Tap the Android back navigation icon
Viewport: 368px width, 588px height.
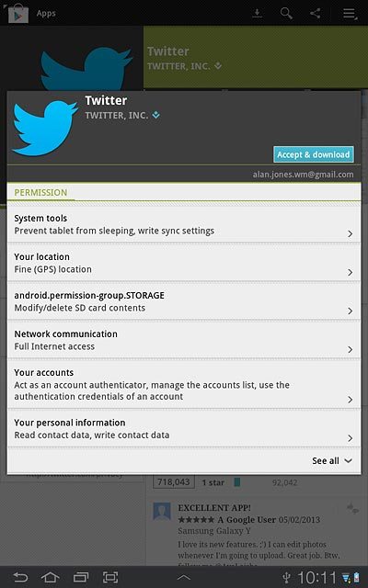coord(20,577)
